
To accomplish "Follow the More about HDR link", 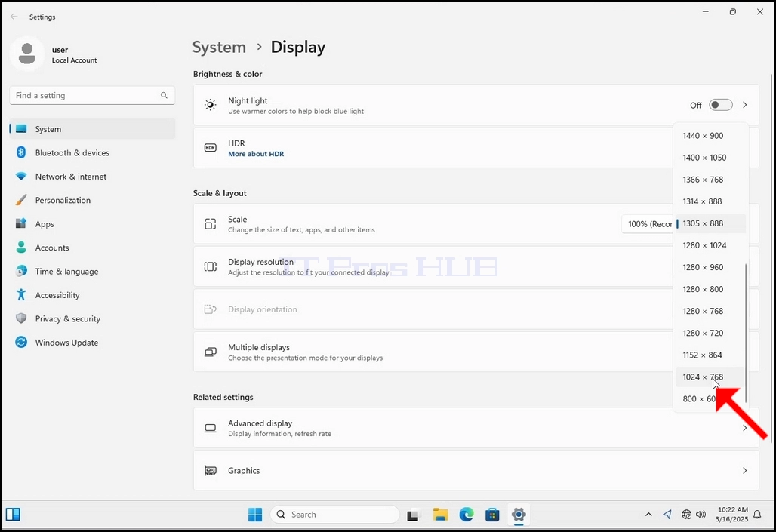I will 256,154.
